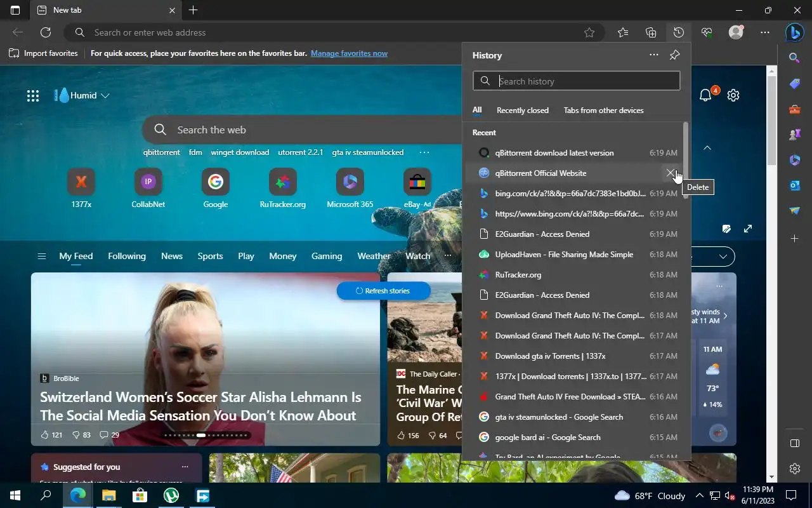The width and height of the screenshot is (812, 508).
Task: Open the News feed tab
Action: [x=172, y=256]
